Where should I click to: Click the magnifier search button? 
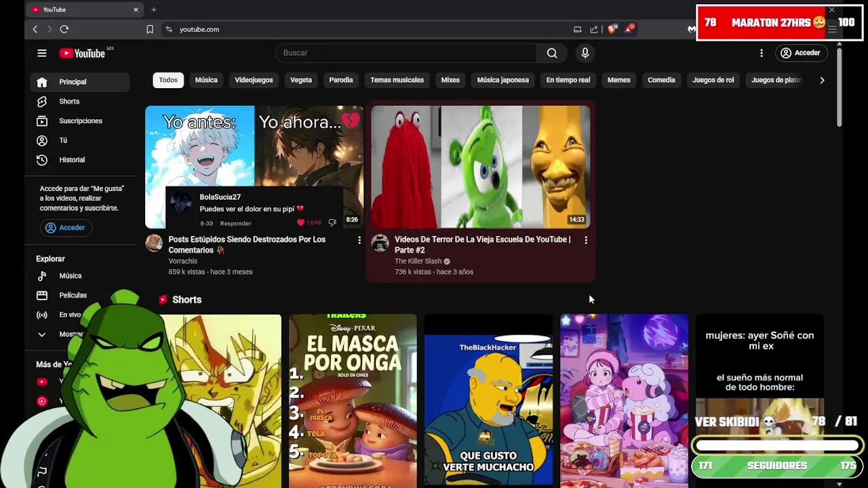552,53
